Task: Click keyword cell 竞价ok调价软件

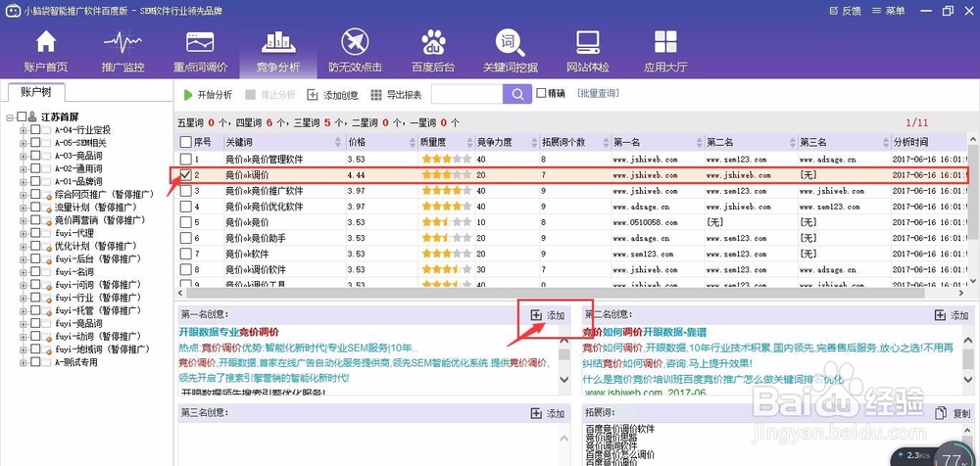Action: (x=256, y=269)
